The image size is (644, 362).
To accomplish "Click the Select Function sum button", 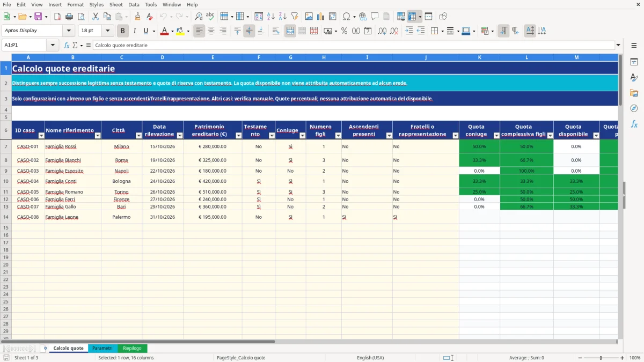I will point(75,45).
